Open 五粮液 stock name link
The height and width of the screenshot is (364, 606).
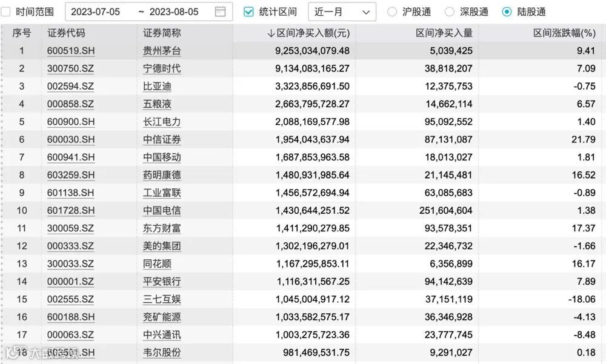(158, 104)
